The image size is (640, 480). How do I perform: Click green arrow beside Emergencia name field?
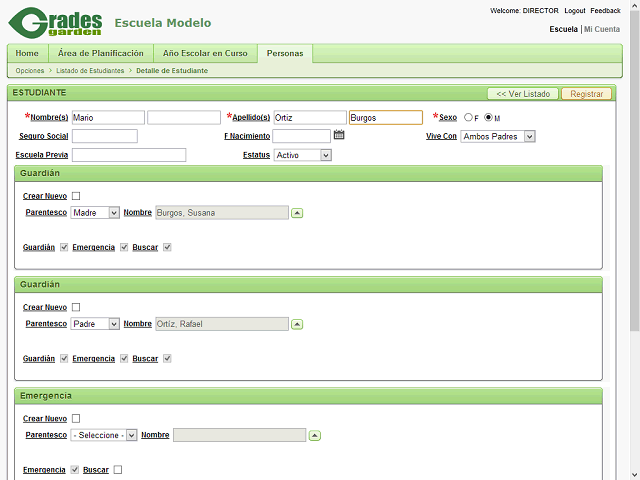[315, 436]
